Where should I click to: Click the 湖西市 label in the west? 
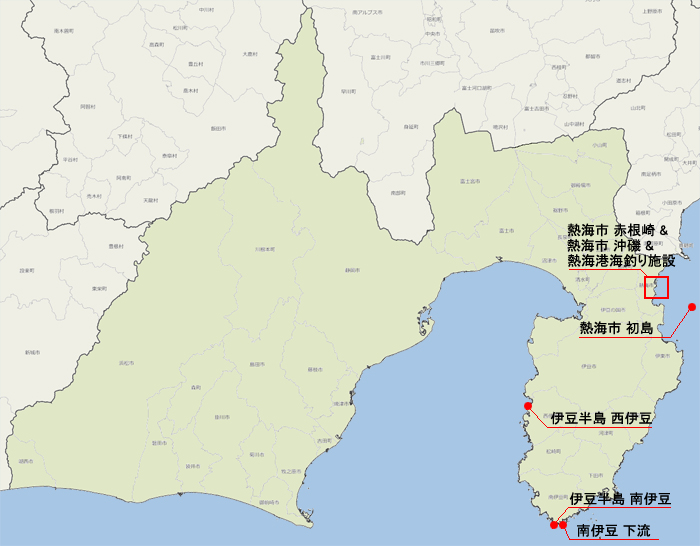click(23, 461)
